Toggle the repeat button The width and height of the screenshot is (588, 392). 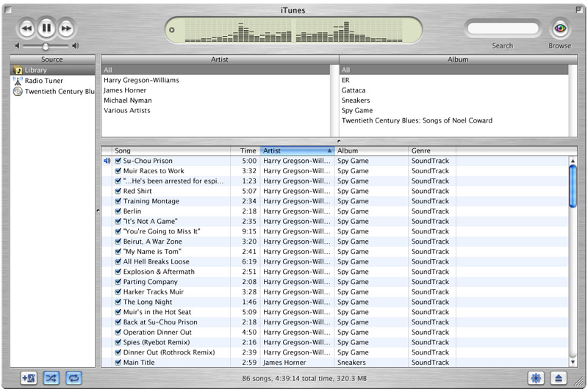click(74, 378)
